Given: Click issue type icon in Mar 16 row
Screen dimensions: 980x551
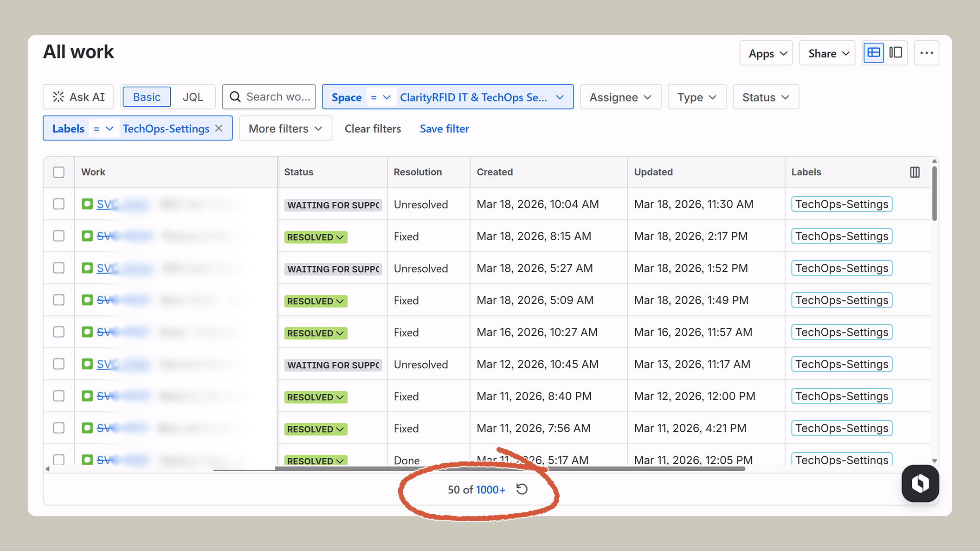Looking at the screenshot, I should [87, 332].
